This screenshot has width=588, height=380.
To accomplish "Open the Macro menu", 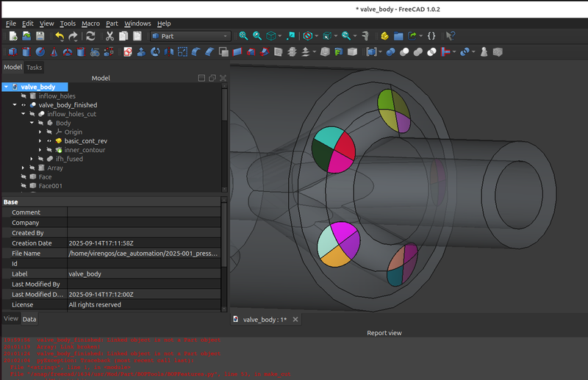I will tap(90, 24).
